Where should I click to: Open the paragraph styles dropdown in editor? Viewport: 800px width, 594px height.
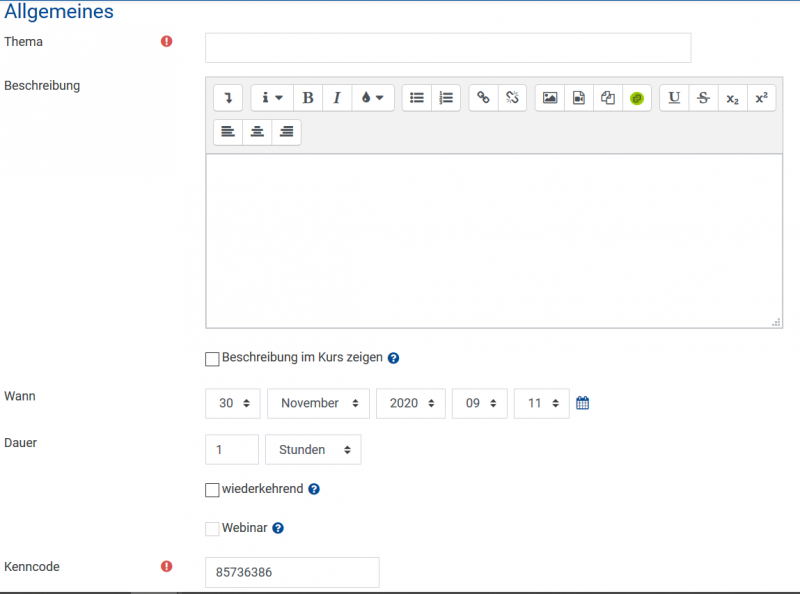[272, 98]
